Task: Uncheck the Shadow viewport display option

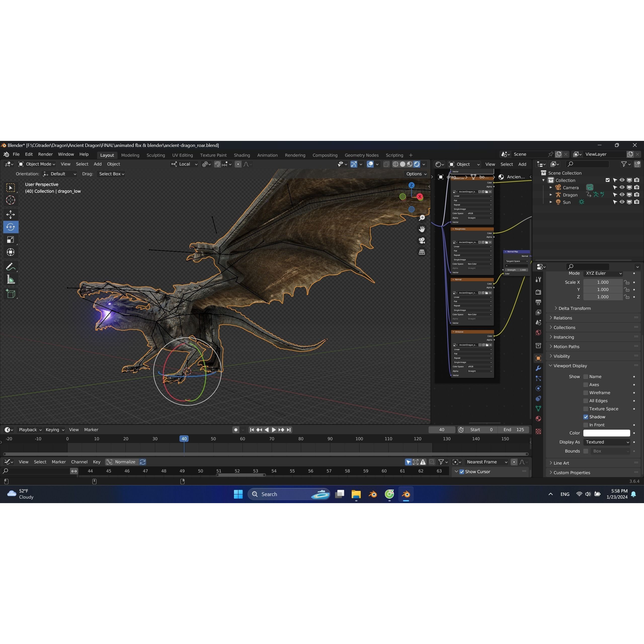Action: tap(585, 417)
